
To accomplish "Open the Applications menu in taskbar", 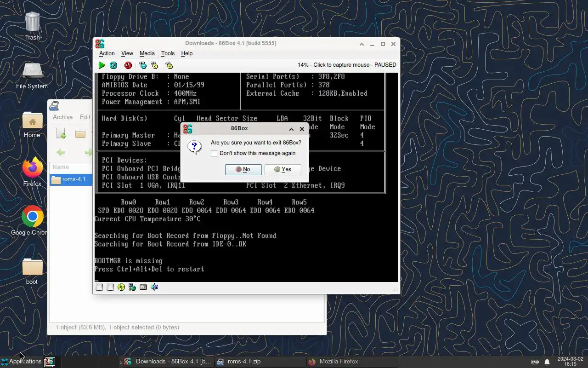I will (22, 362).
